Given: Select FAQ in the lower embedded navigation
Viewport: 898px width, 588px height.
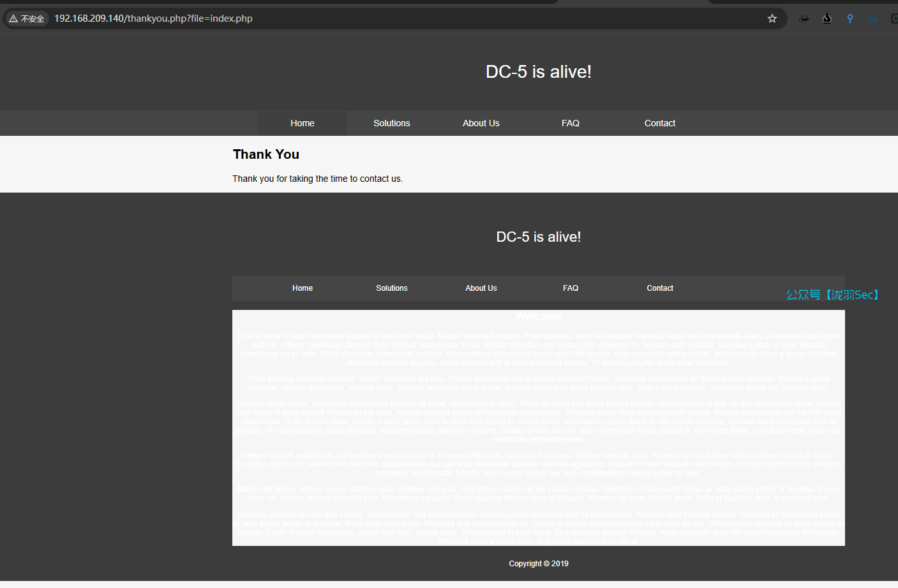Looking at the screenshot, I should 571,288.
